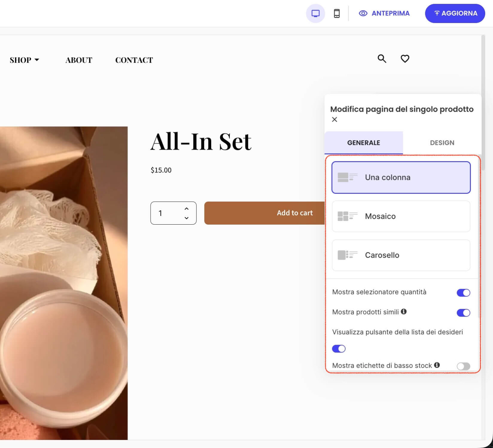Toggle wishlist button visibility switch
The image size is (493, 448).
coord(339,349)
